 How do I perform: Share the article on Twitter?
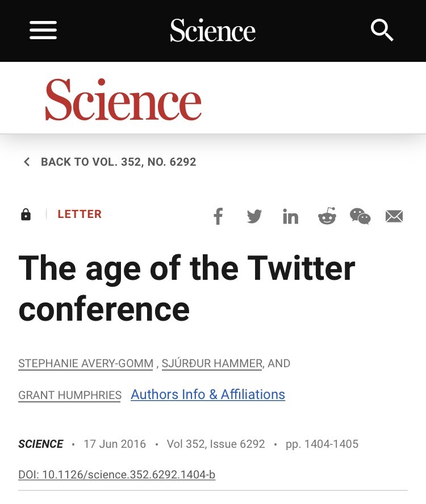click(x=254, y=216)
